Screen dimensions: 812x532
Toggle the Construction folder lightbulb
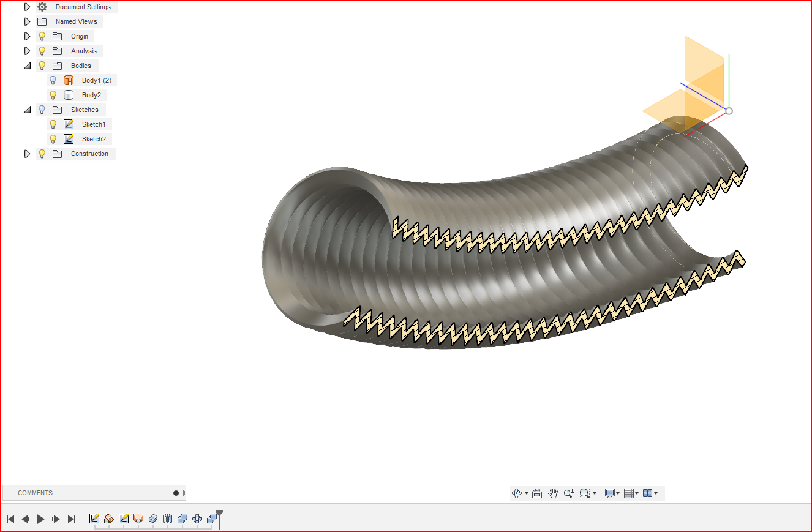[42, 154]
